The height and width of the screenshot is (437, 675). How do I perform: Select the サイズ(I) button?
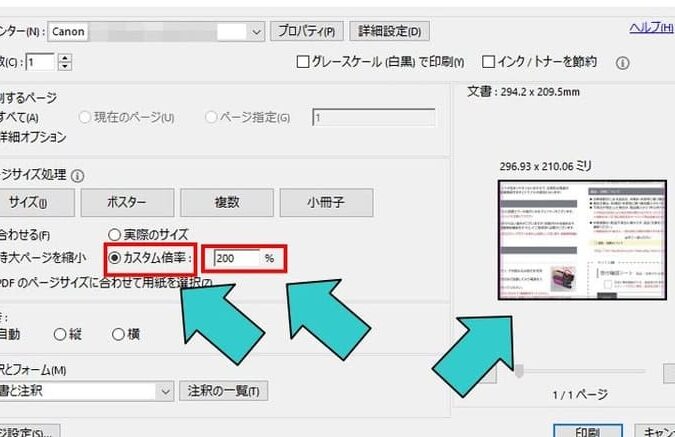pos(37,202)
